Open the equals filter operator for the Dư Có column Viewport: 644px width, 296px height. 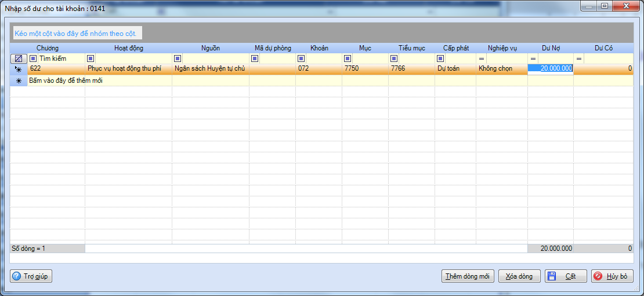(579, 59)
